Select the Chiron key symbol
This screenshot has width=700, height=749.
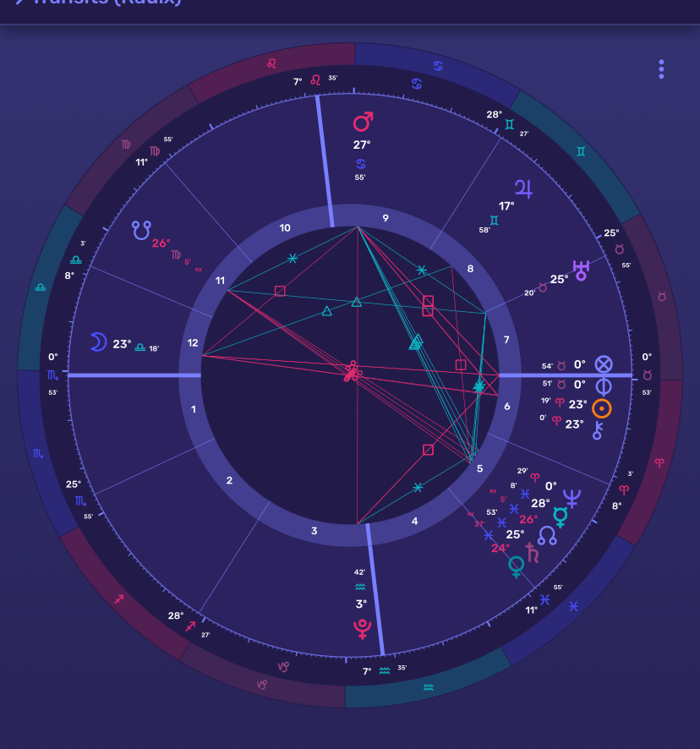tap(597, 430)
